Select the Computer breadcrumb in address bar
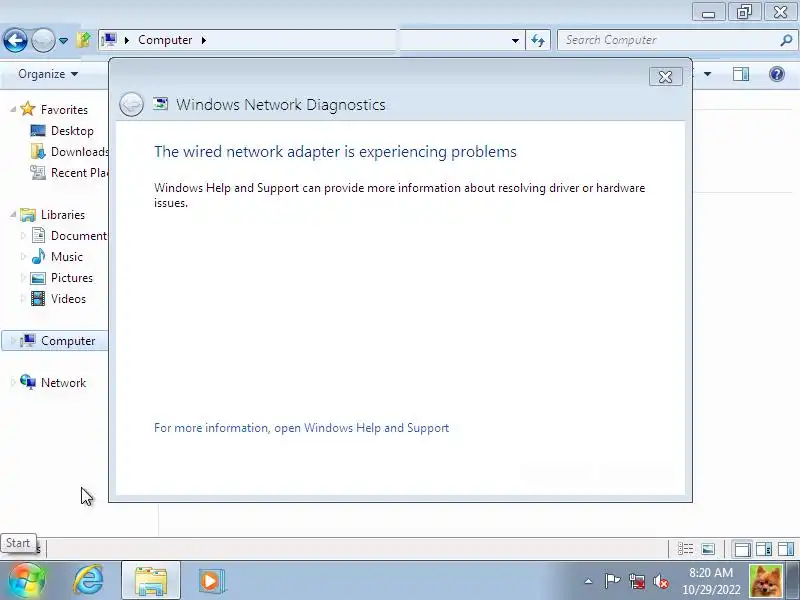 click(165, 40)
